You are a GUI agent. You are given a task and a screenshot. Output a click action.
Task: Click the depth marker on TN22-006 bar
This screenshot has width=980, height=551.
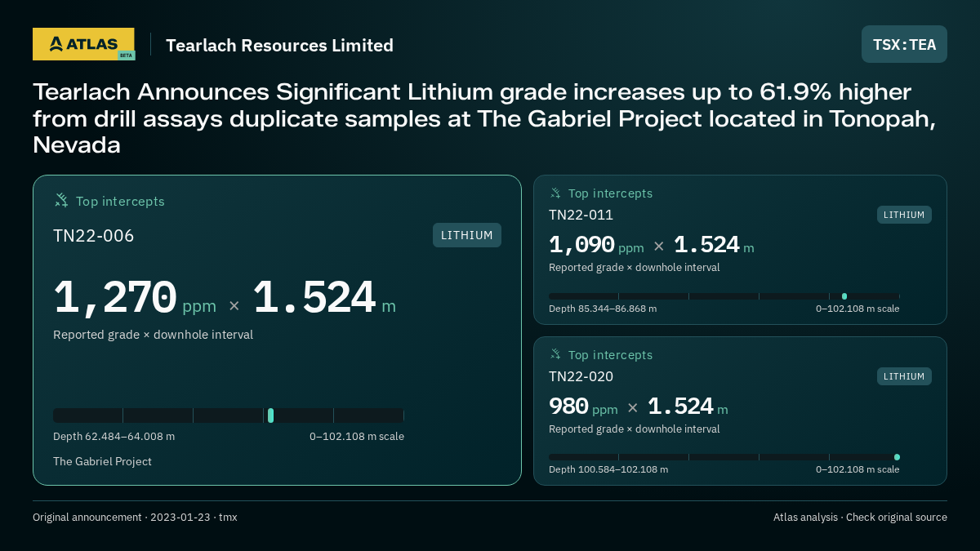(x=270, y=415)
